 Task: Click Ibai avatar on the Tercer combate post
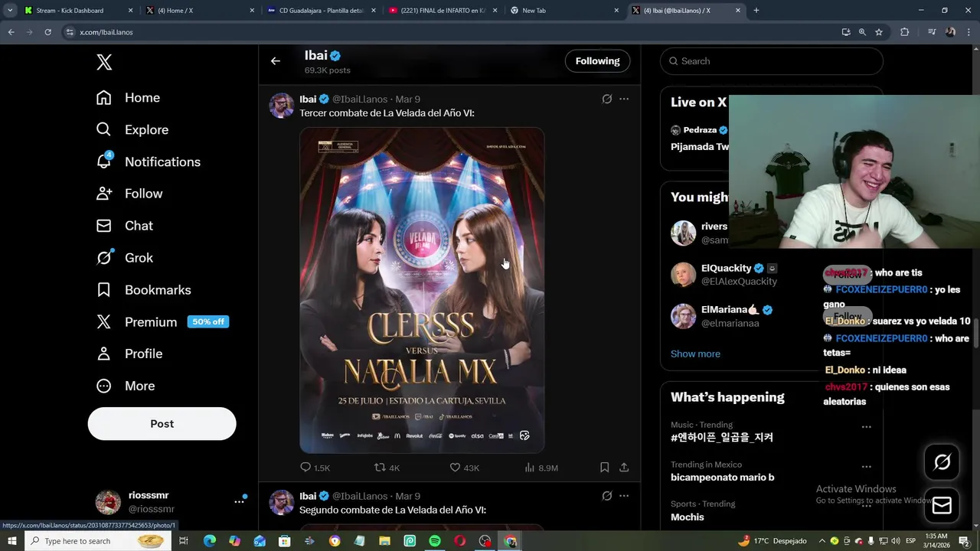point(282,106)
